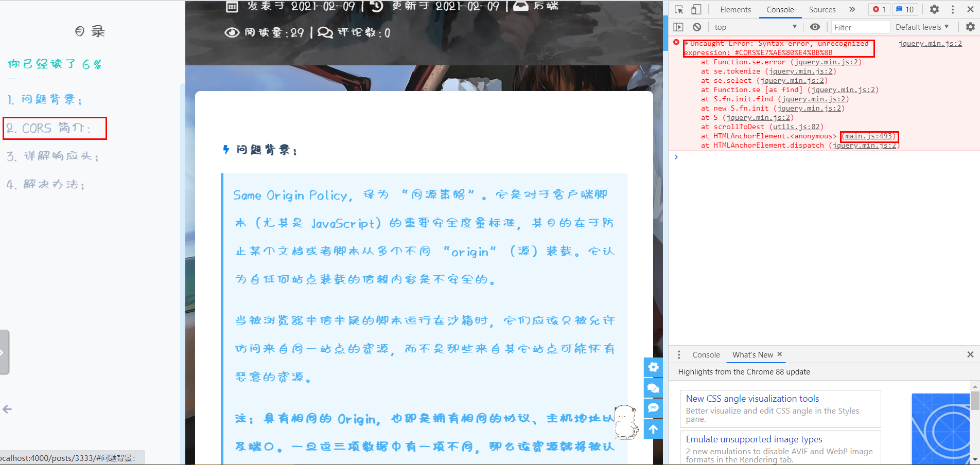This screenshot has width=980, height=465.
Task: Show the console sidebar
Action: pos(678,27)
